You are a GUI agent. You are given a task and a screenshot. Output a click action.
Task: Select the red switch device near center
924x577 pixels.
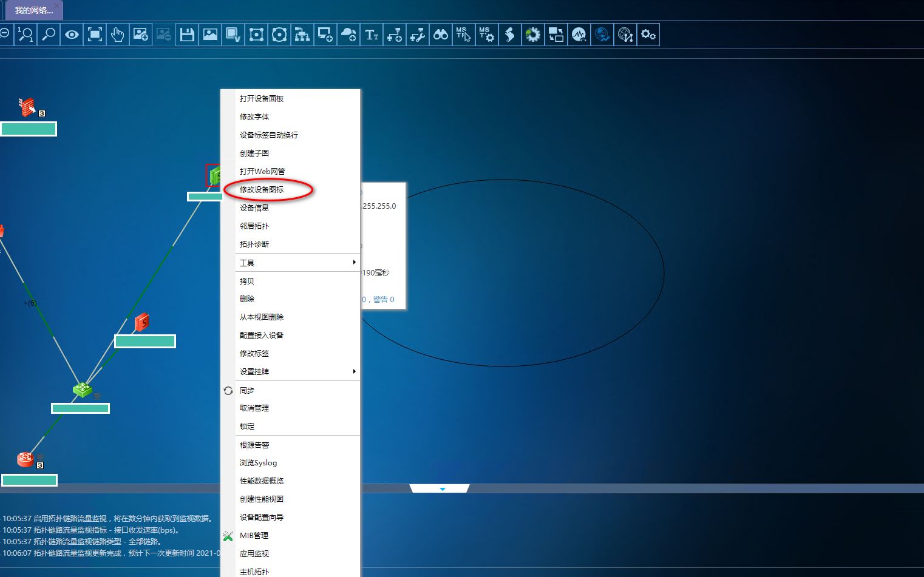tap(141, 322)
